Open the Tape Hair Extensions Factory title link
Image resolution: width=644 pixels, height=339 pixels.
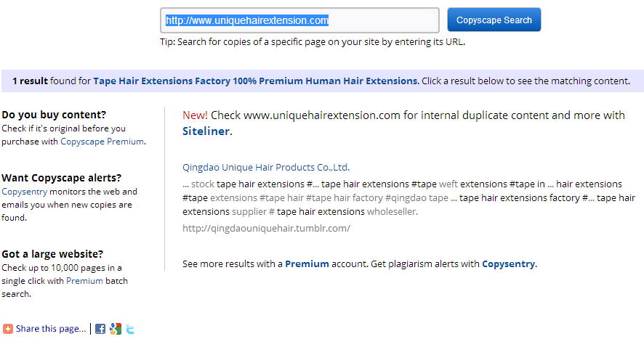tap(255, 81)
